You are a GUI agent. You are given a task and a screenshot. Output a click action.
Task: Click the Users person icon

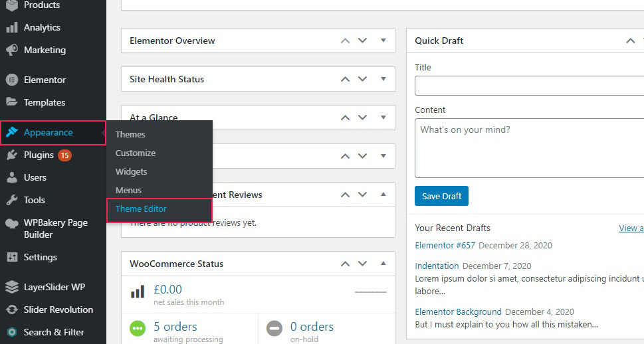click(12, 177)
